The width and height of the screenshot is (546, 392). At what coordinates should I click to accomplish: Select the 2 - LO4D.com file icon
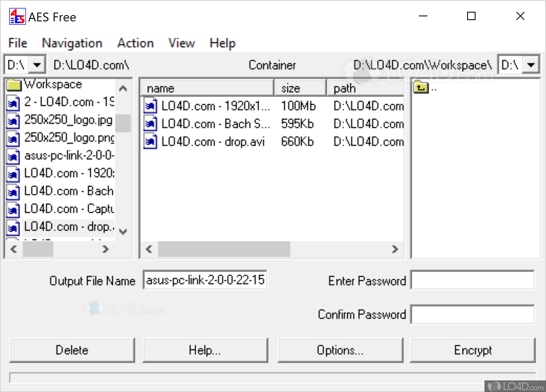coord(13,102)
